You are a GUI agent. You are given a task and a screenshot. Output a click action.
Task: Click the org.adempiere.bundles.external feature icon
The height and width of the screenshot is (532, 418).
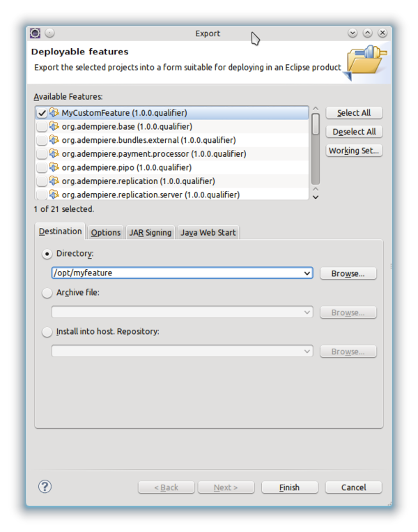pyautogui.click(x=54, y=140)
